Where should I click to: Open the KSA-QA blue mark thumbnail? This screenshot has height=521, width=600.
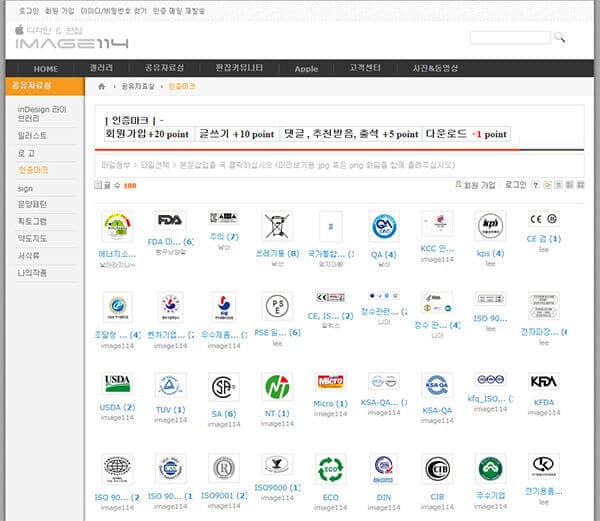[437, 385]
